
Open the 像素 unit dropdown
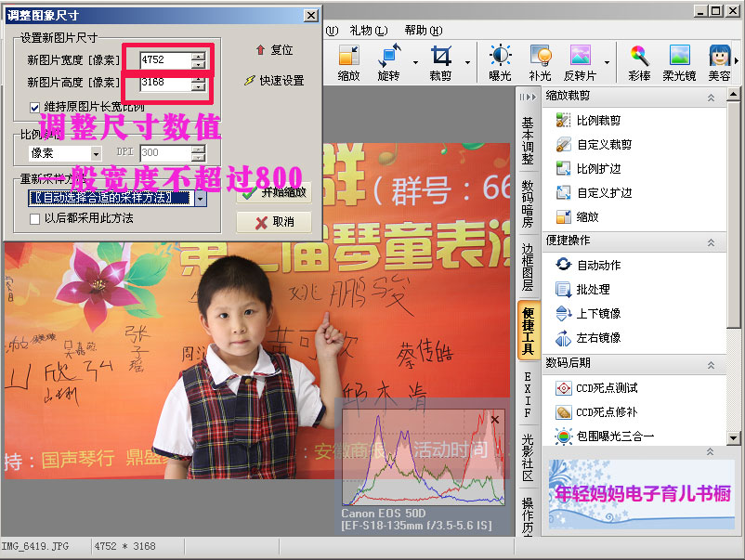tap(97, 153)
